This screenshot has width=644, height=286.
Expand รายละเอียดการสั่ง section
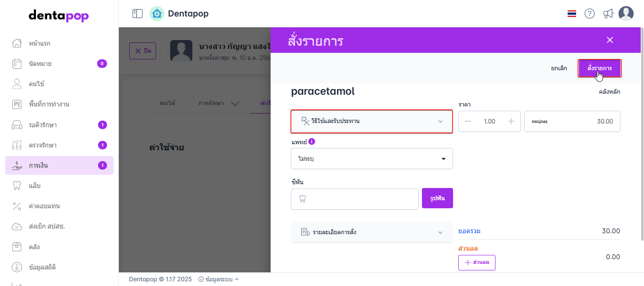(x=372, y=232)
